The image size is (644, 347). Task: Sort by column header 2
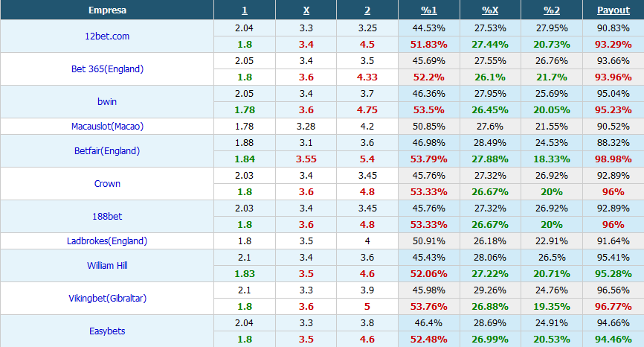pyautogui.click(x=367, y=10)
